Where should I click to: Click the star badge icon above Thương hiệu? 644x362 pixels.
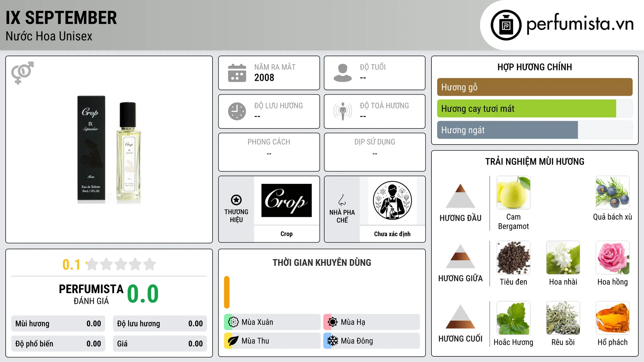[x=236, y=200]
